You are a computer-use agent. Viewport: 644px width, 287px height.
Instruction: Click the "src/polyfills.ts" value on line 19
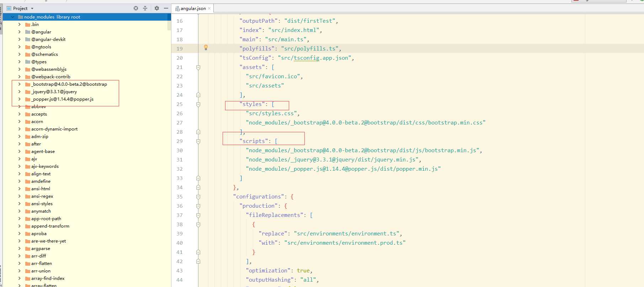[310, 49]
